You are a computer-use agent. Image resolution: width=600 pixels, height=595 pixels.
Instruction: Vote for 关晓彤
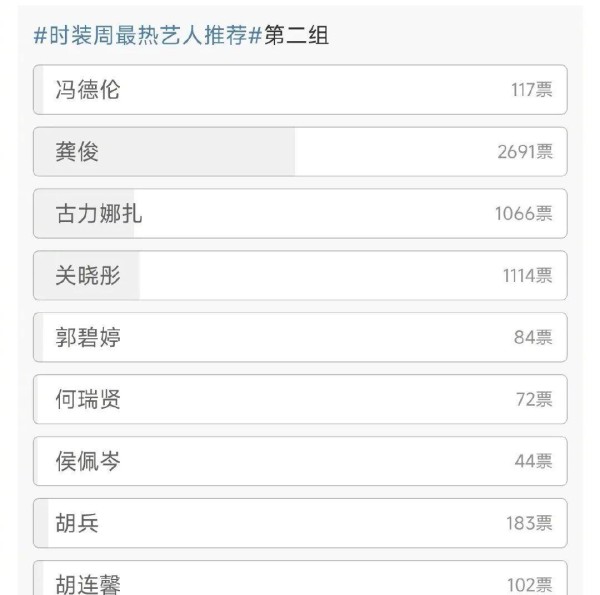[300, 275]
